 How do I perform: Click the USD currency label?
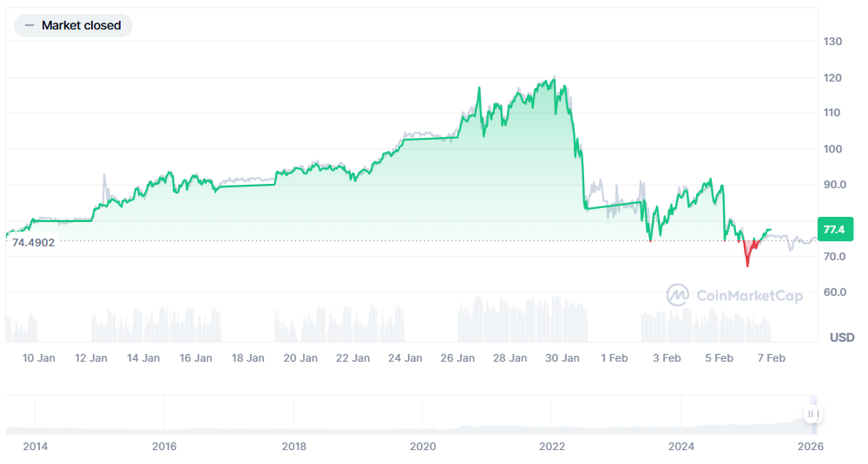[x=842, y=337]
